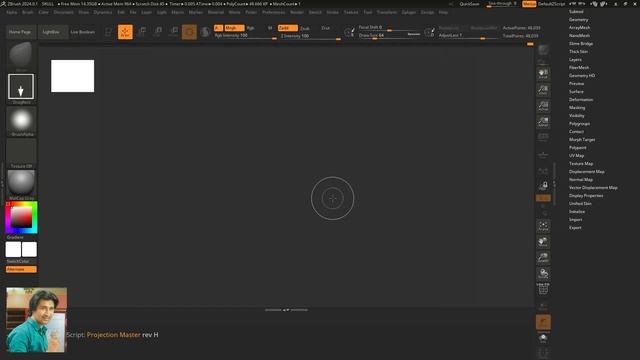640x360 pixels.
Task: Open the MatCap Gray material selector
Action: [x=21, y=183]
